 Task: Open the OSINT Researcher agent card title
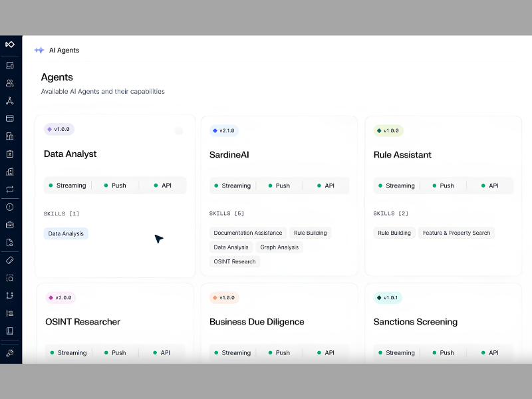82,322
